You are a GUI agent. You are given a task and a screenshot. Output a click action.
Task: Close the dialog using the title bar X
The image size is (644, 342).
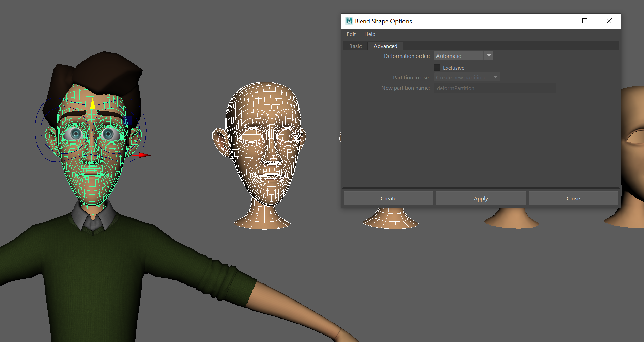pyautogui.click(x=609, y=21)
